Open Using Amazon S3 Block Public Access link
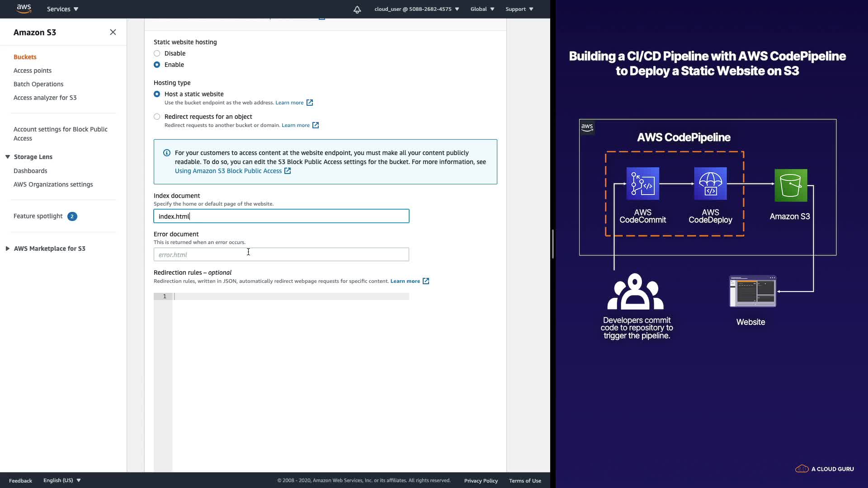Viewport: 868px width, 488px height. coord(228,171)
